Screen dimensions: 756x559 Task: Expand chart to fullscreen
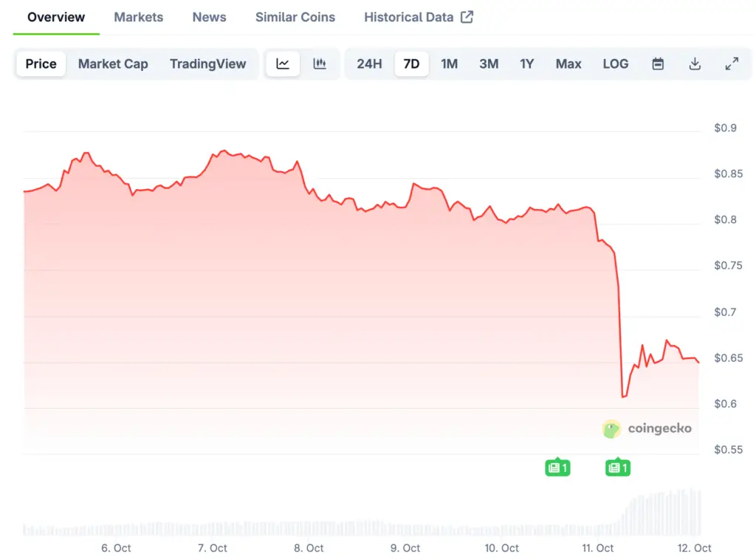732,64
